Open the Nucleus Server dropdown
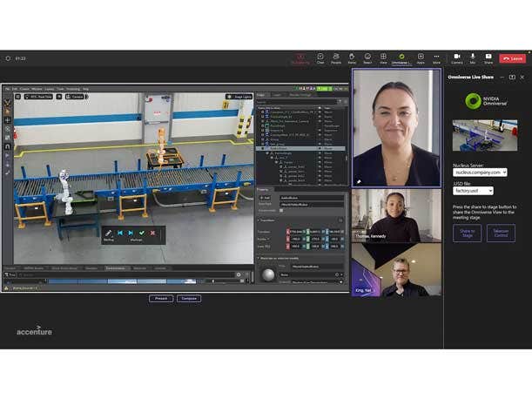This screenshot has width=532, height=399. pos(480,172)
